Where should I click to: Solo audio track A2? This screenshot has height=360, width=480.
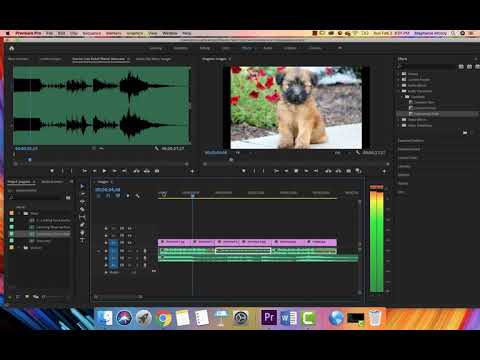click(x=138, y=258)
